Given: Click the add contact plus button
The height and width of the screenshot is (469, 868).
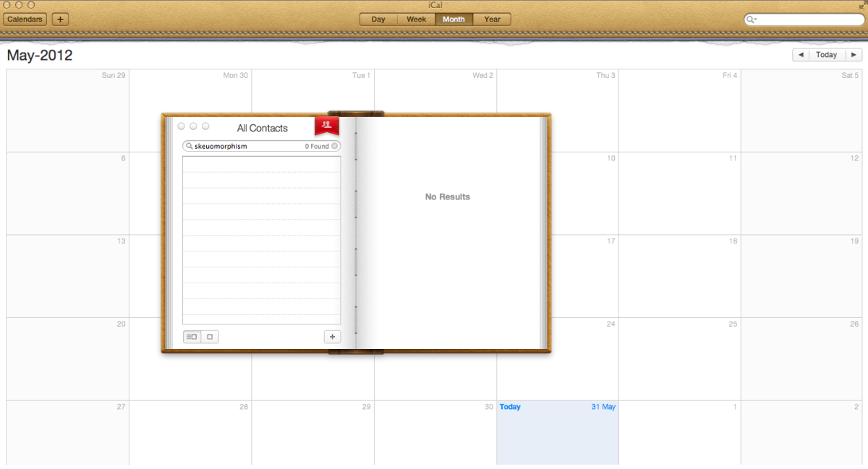Looking at the screenshot, I should [332, 337].
